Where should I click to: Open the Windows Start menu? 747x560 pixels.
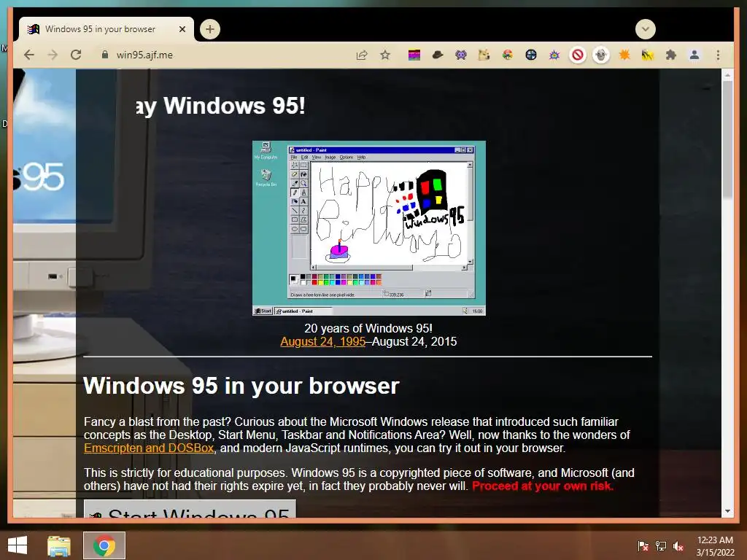click(x=18, y=545)
